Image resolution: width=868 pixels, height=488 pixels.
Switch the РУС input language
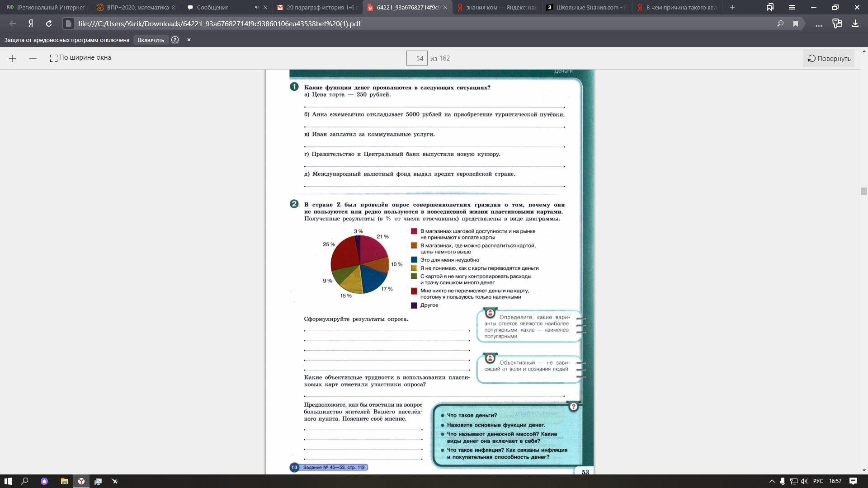point(818,481)
